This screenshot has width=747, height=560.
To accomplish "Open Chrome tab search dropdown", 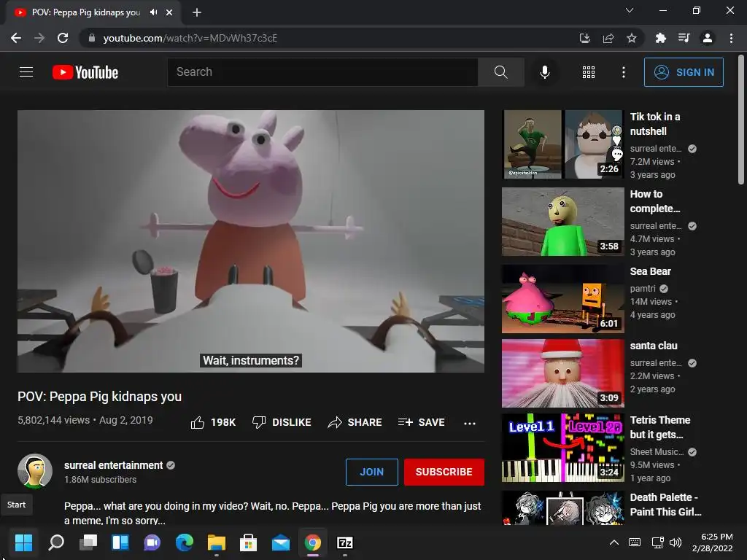I will pos(630,10).
